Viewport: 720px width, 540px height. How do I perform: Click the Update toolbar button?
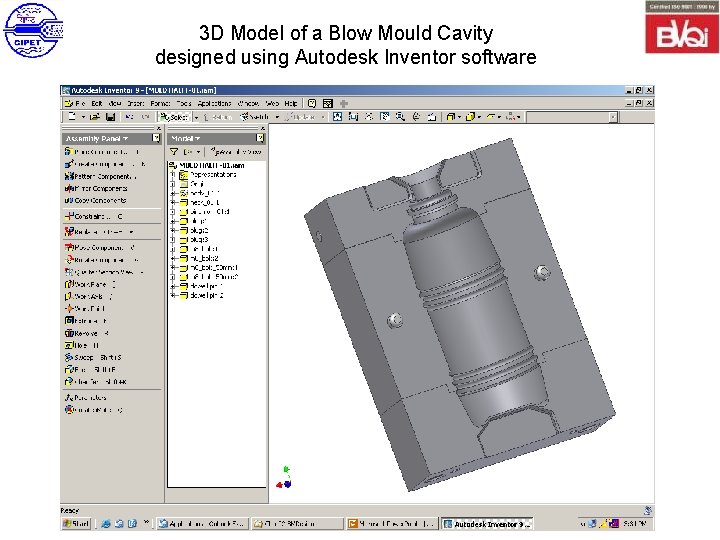(301, 117)
